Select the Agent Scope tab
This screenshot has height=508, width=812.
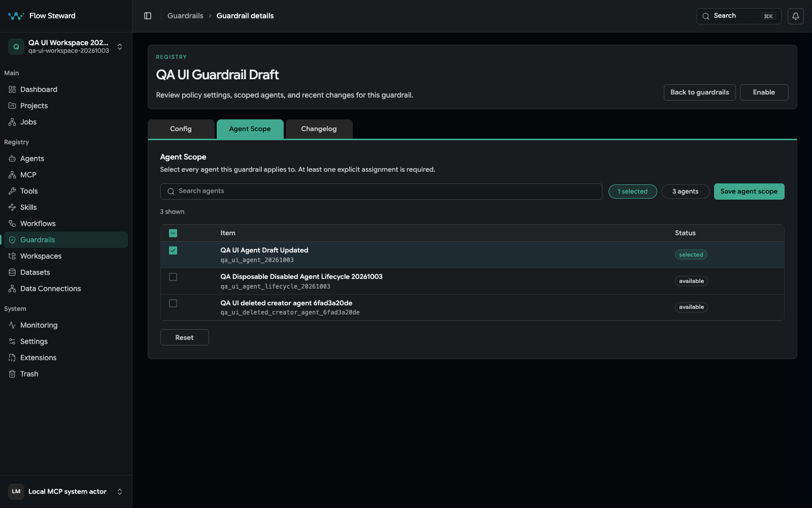[250, 129]
